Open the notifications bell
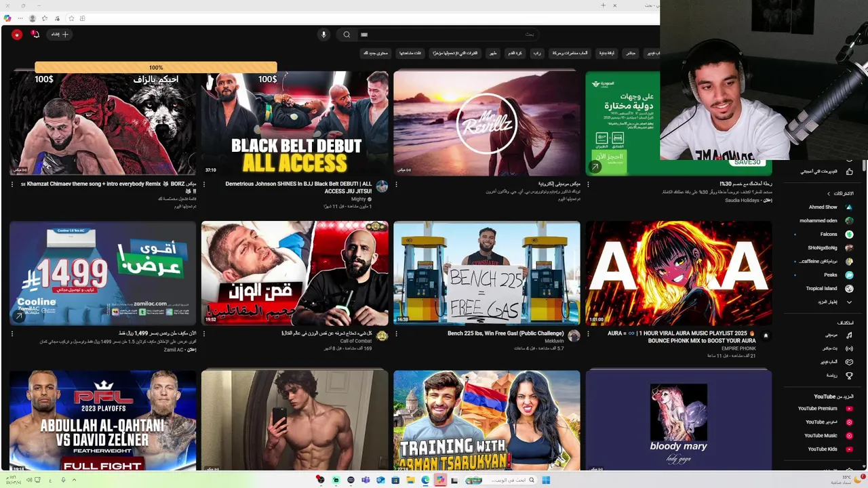This screenshot has width=868, height=488. point(35,34)
